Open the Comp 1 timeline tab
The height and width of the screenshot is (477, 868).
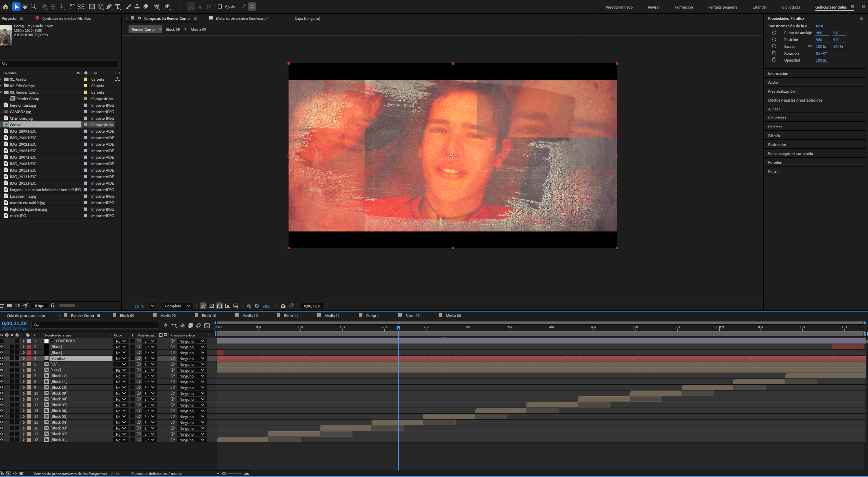pos(372,316)
